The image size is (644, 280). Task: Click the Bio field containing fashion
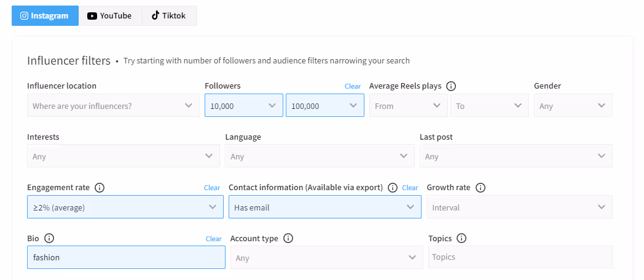pyautogui.click(x=126, y=258)
